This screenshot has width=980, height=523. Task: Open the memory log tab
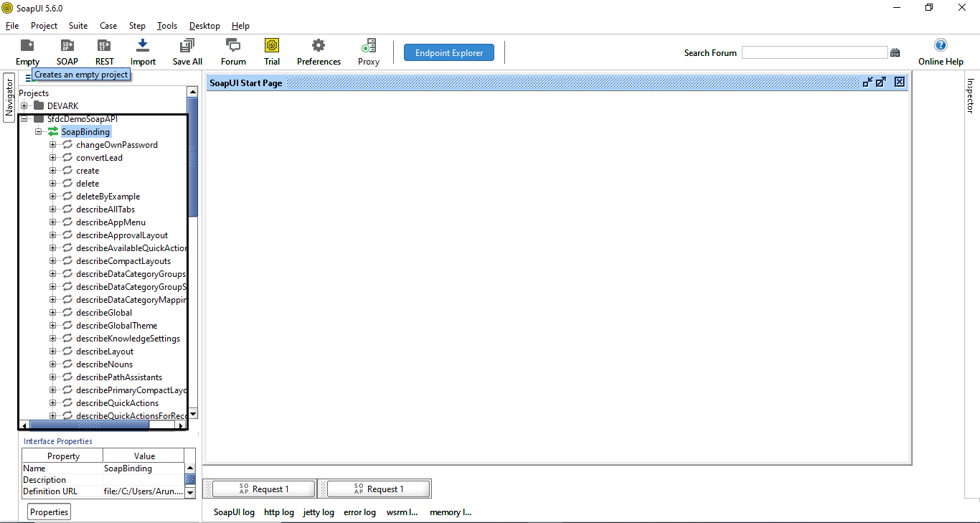tap(451, 512)
